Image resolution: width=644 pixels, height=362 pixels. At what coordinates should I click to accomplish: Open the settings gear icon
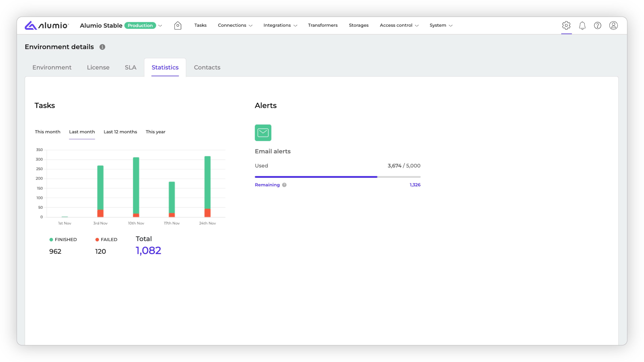tap(566, 25)
